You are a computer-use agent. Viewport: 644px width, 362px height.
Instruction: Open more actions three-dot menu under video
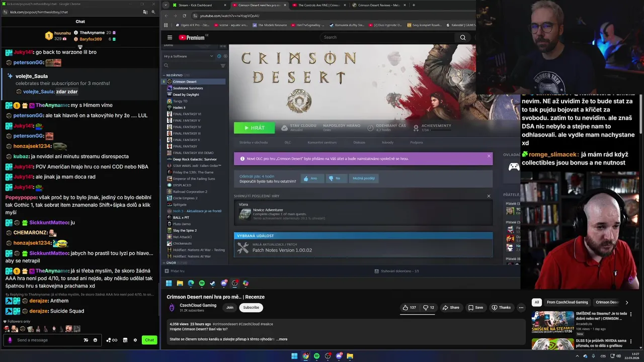click(521, 308)
